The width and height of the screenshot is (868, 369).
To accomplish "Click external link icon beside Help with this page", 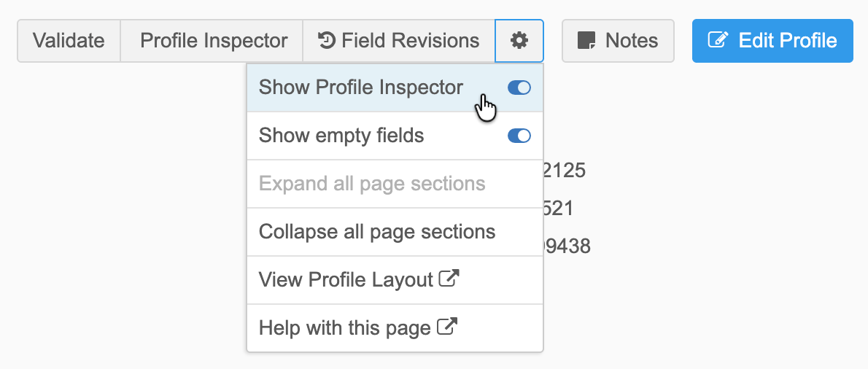I will pos(446,326).
